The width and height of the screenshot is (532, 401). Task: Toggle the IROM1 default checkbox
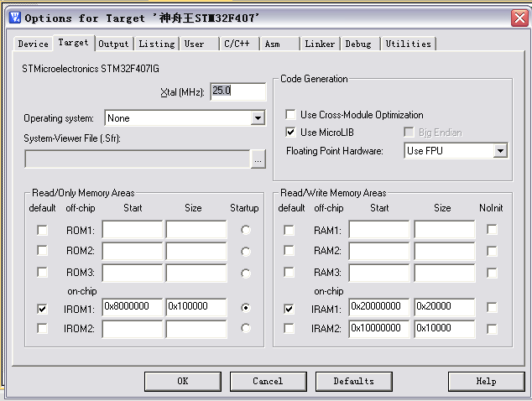(x=42, y=309)
